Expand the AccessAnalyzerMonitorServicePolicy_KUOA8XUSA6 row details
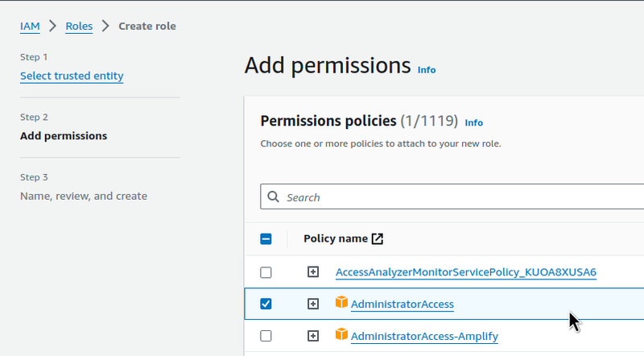Viewport: 644px width, 356px height. point(313,271)
